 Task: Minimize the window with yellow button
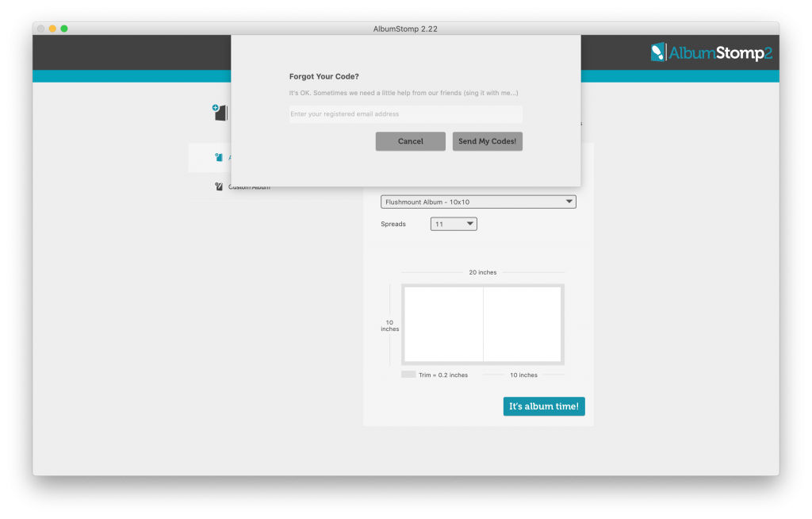[53, 29]
